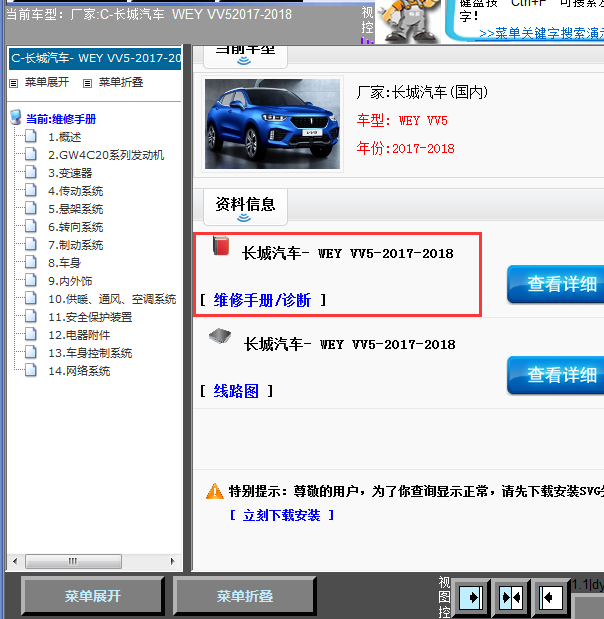Open 13.车身控制系统 tree entry
Image resolution: width=604 pixels, height=619 pixels.
click(x=90, y=353)
